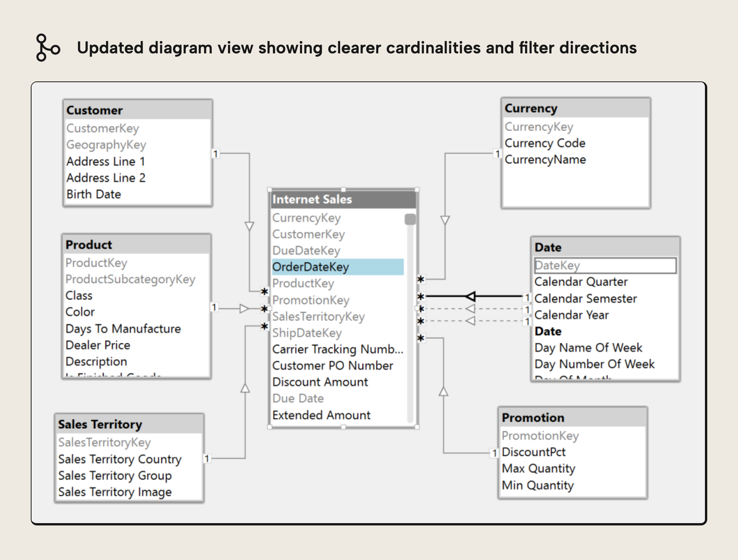This screenshot has height=560, width=738.
Task: Select the Color field in Product
Action: click(x=80, y=312)
